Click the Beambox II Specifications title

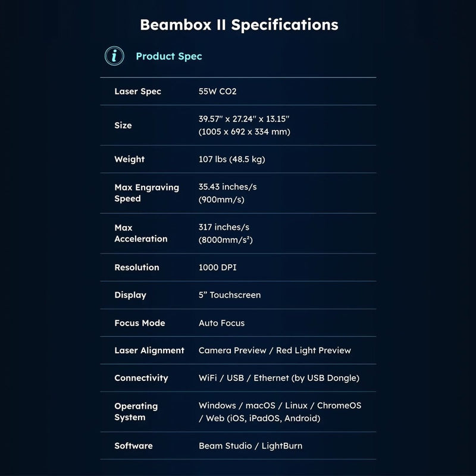click(x=239, y=25)
